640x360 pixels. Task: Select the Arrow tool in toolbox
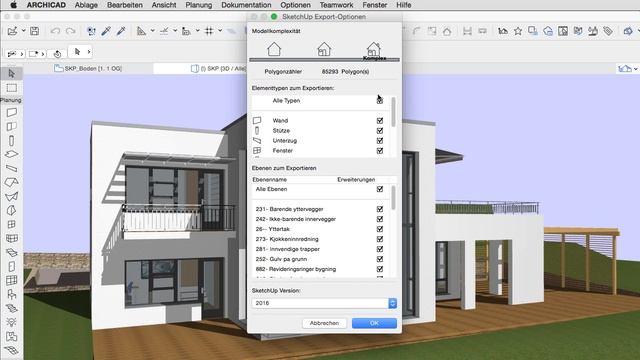(11, 73)
